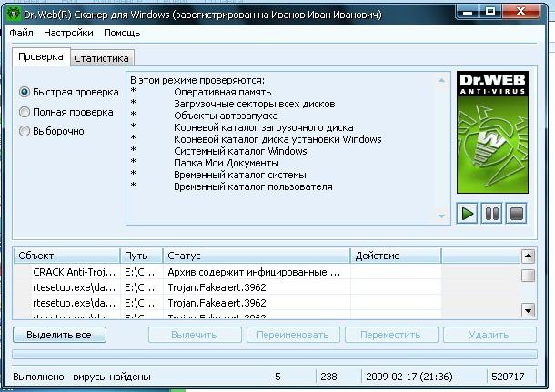Open the Настройки menu
This screenshot has height=392, width=555.
(x=68, y=33)
